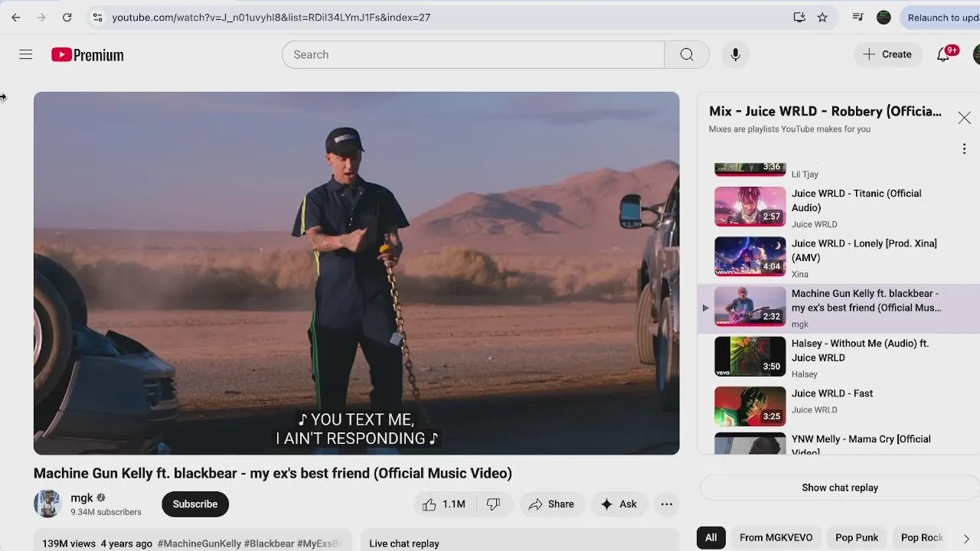The image size is (980, 551).
Task: Open browser media controls icon
Action: pyautogui.click(x=857, y=17)
